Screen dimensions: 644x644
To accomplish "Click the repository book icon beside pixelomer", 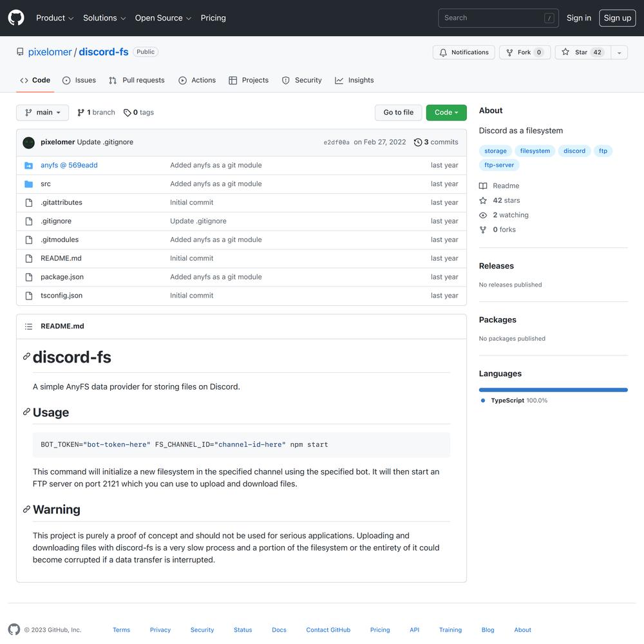I will pos(20,52).
